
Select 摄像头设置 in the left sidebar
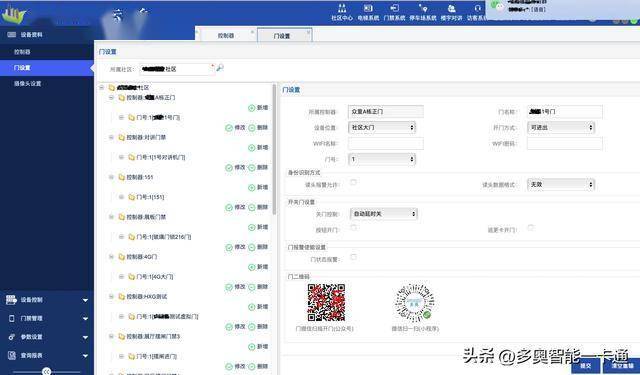point(47,84)
